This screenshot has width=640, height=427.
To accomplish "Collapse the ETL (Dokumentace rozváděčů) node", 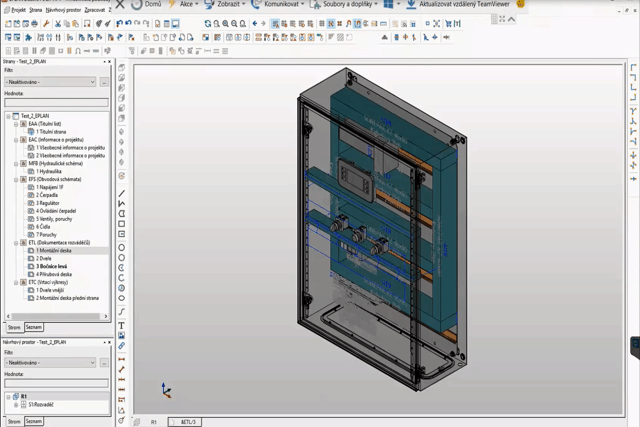I will point(16,243).
